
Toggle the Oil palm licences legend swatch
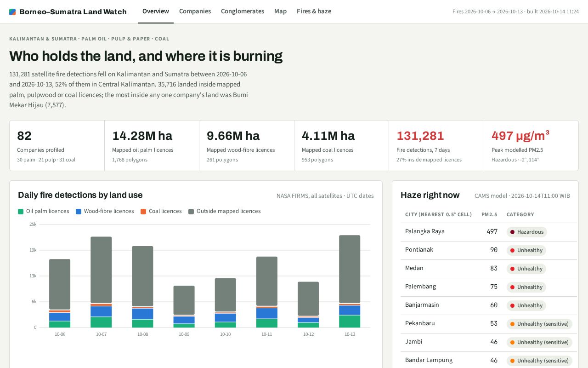[21, 212]
